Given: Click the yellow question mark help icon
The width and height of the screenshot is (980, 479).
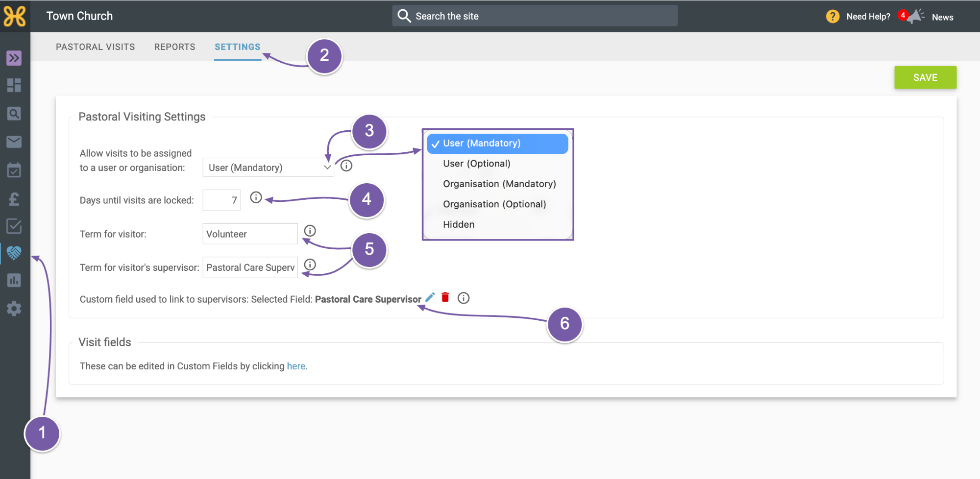Looking at the screenshot, I should [x=833, y=17].
